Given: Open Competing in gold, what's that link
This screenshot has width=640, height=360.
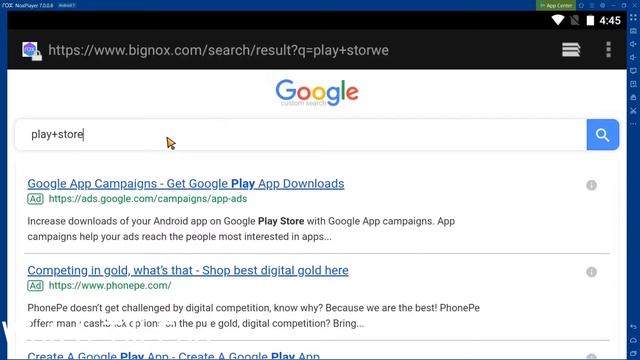Looking at the screenshot, I should [188, 270].
